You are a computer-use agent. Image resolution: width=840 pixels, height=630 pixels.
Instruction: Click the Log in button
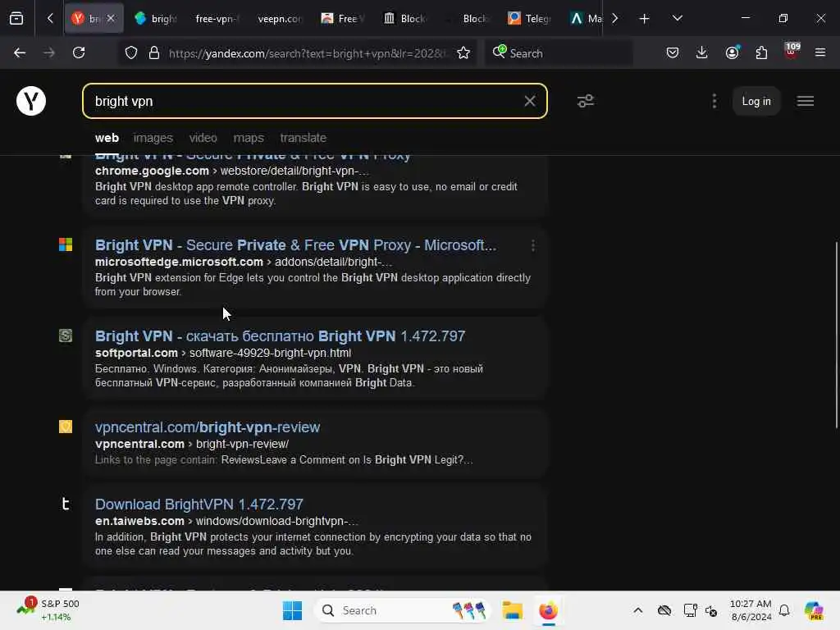click(756, 101)
